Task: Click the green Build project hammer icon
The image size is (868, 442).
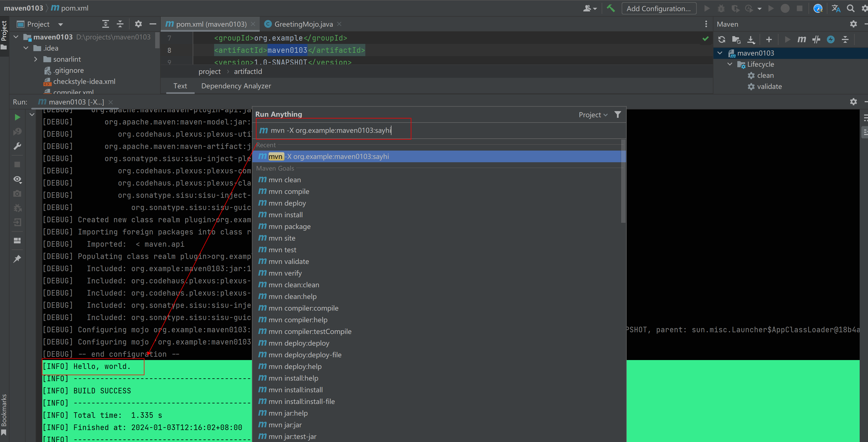Action: 611,8
